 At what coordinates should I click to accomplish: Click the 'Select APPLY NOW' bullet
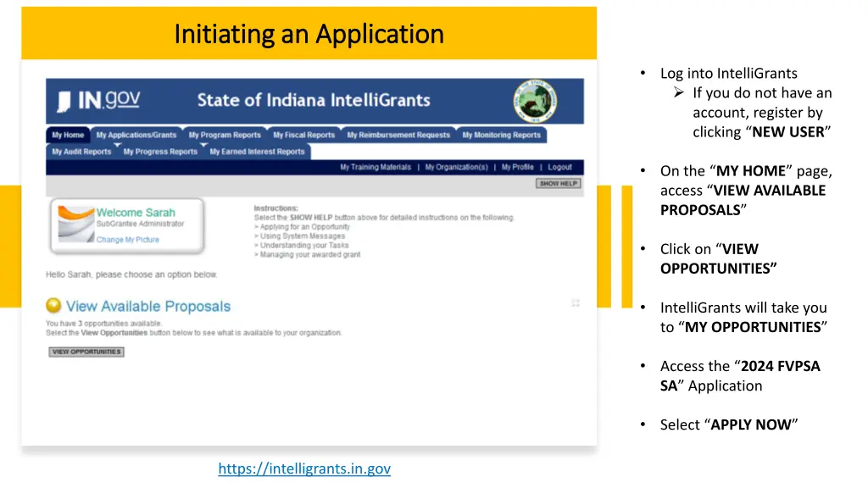tap(728, 424)
